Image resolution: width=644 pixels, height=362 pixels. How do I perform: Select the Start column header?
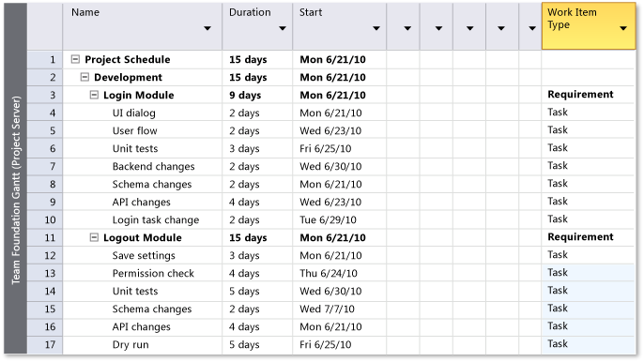click(x=340, y=26)
